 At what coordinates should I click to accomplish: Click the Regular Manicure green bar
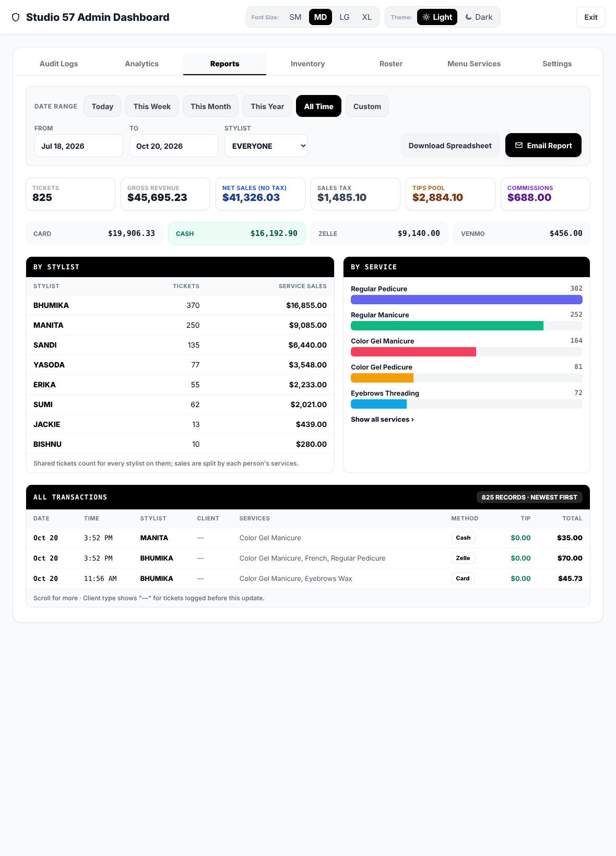(x=447, y=326)
